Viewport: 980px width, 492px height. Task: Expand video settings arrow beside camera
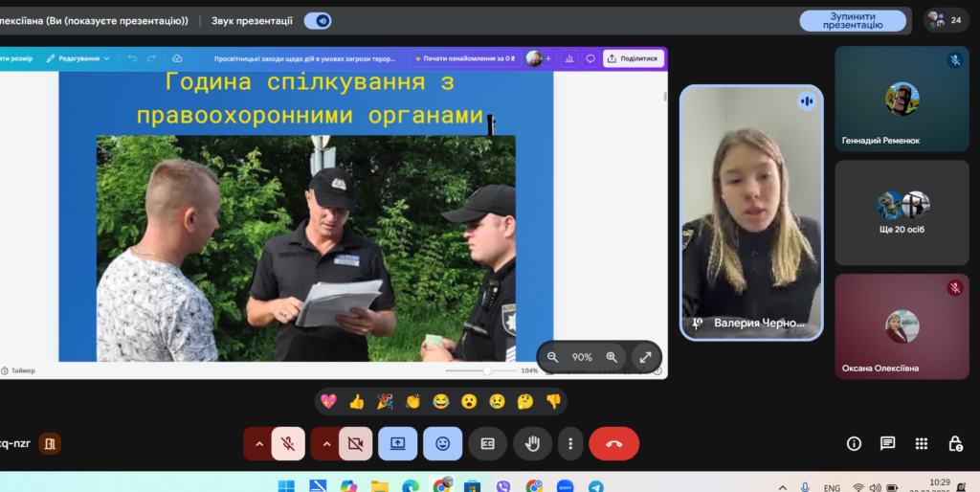pyautogui.click(x=325, y=443)
